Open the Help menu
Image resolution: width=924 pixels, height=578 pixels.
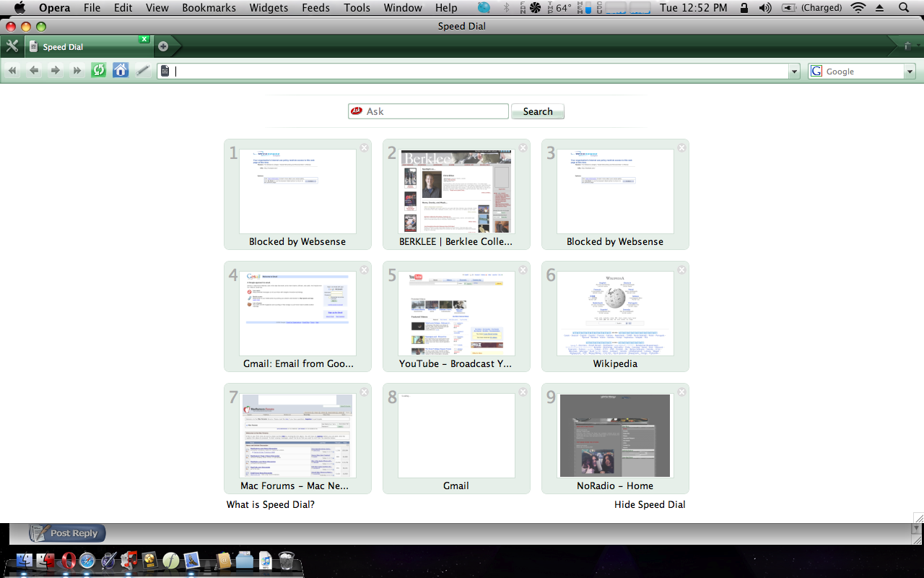click(x=446, y=8)
